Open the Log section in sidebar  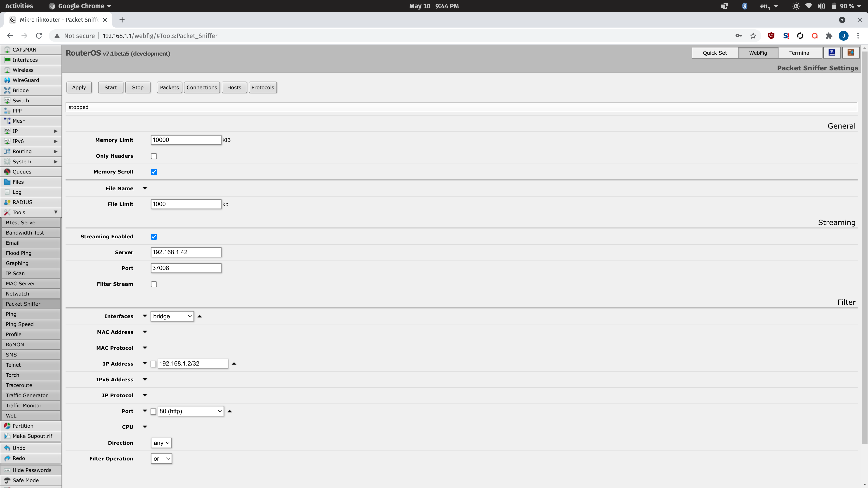coord(17,192)
